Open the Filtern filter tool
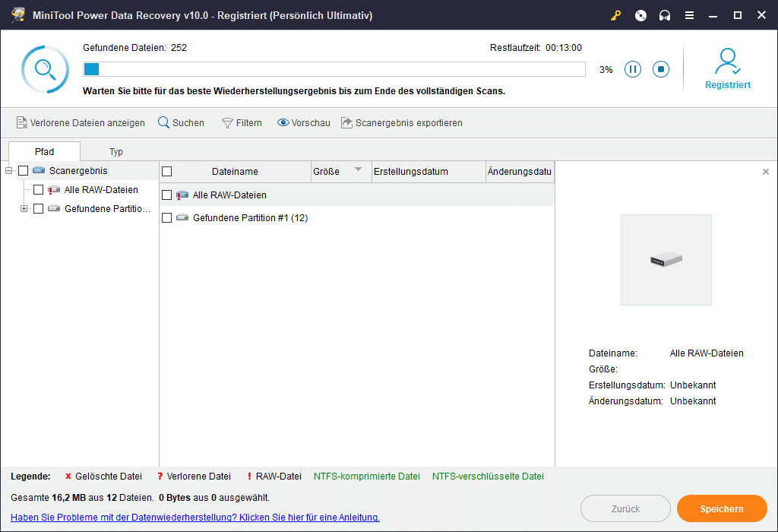778x532 pixels. click(227, 122)
